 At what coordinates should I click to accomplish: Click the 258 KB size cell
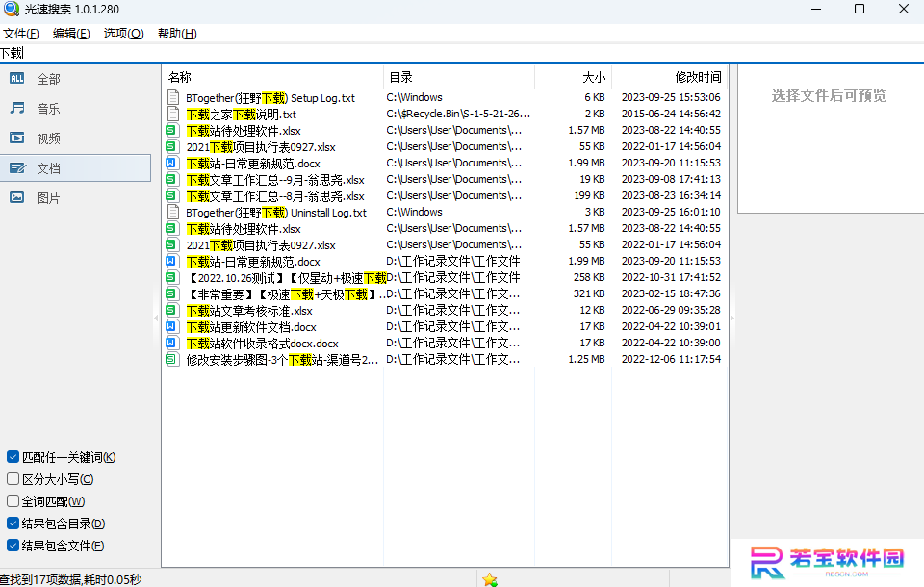(x=589, y=277)
